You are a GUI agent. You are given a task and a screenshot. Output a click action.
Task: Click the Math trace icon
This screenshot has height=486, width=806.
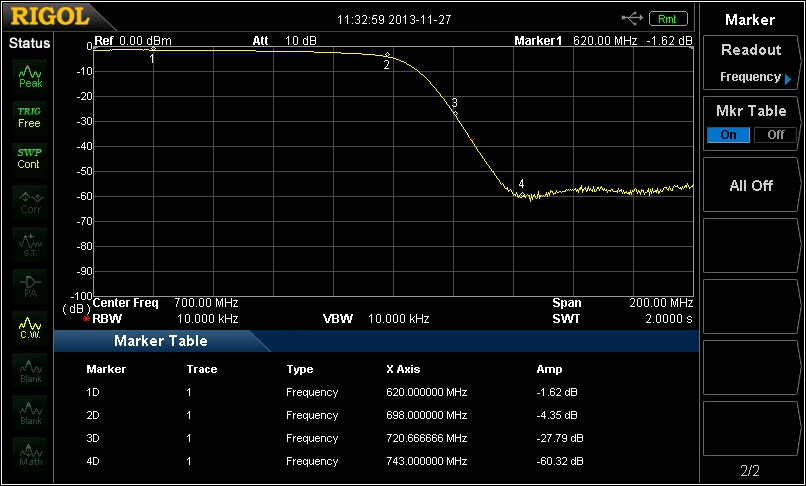pos(30,454)
